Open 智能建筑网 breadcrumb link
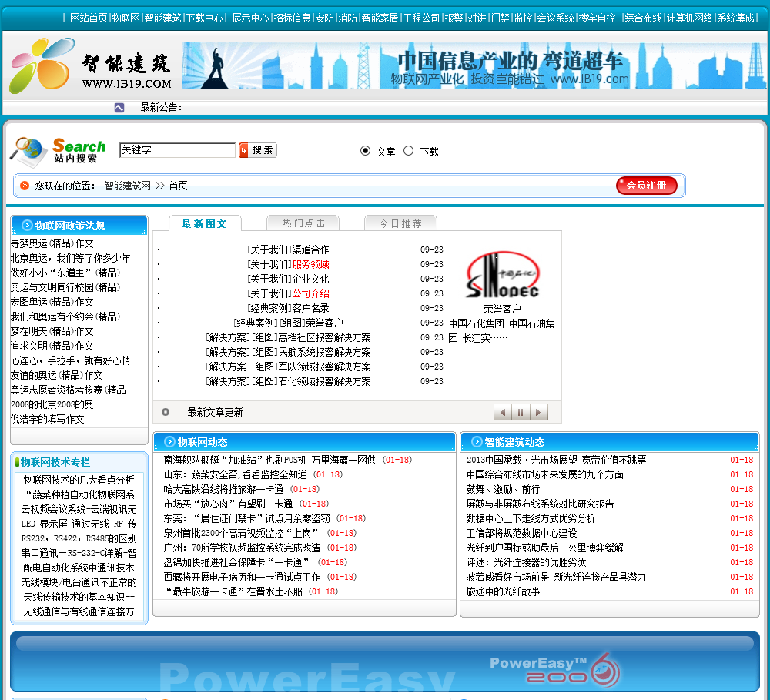770x700 pixels. (127, 186)
